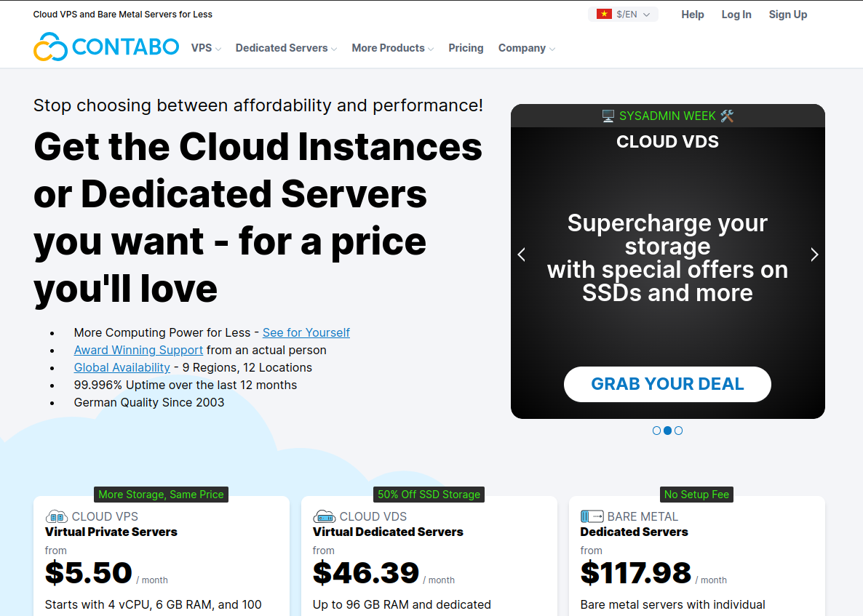Click the Bare Metal server icon
The image size is (863, 616).
pyautogui.click(x=592, y=516)
